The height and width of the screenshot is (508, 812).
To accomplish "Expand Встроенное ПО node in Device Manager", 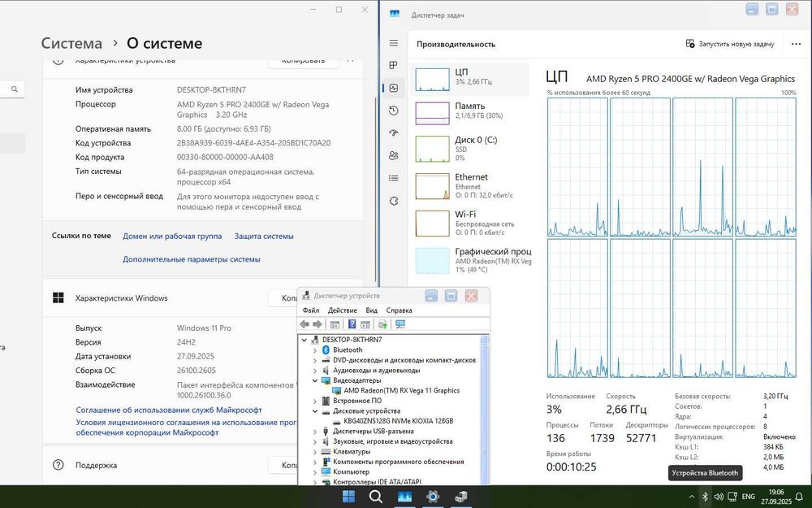I will point(315,401).
